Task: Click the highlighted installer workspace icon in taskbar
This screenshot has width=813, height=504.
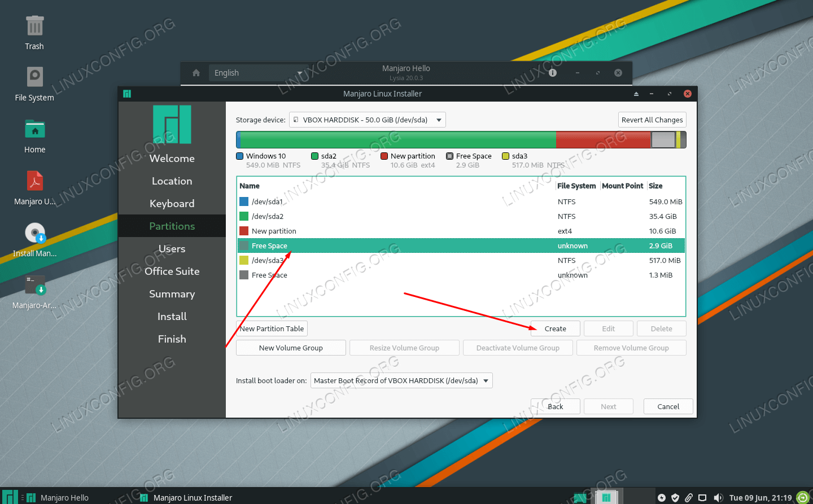Action: 606,497
